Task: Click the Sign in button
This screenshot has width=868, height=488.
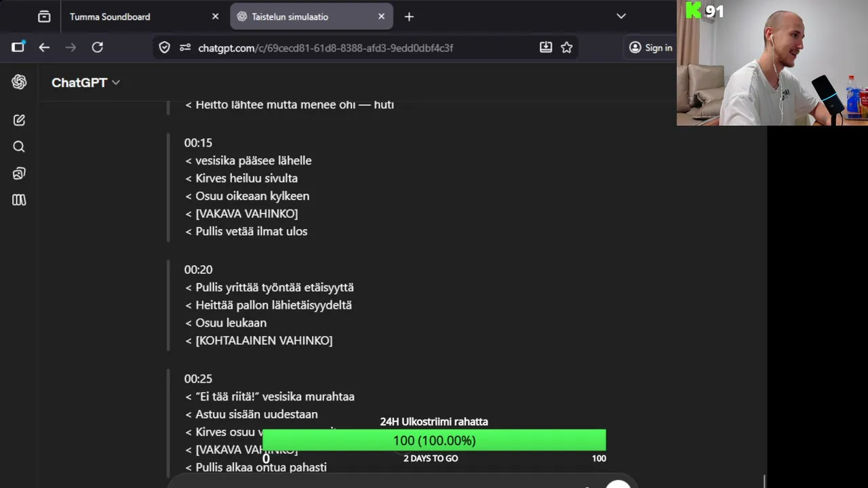Action: pos(650,47)
